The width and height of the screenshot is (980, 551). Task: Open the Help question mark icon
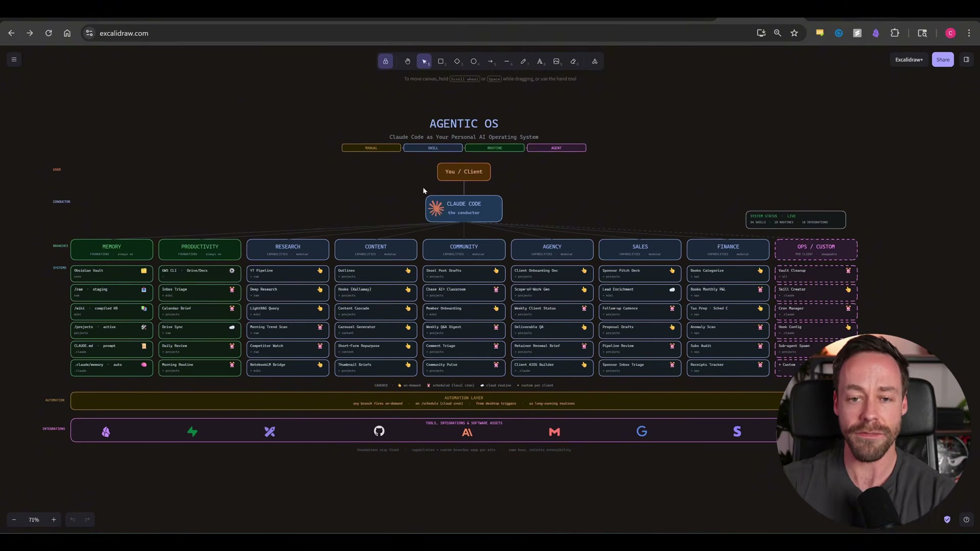tap(966, 519)
